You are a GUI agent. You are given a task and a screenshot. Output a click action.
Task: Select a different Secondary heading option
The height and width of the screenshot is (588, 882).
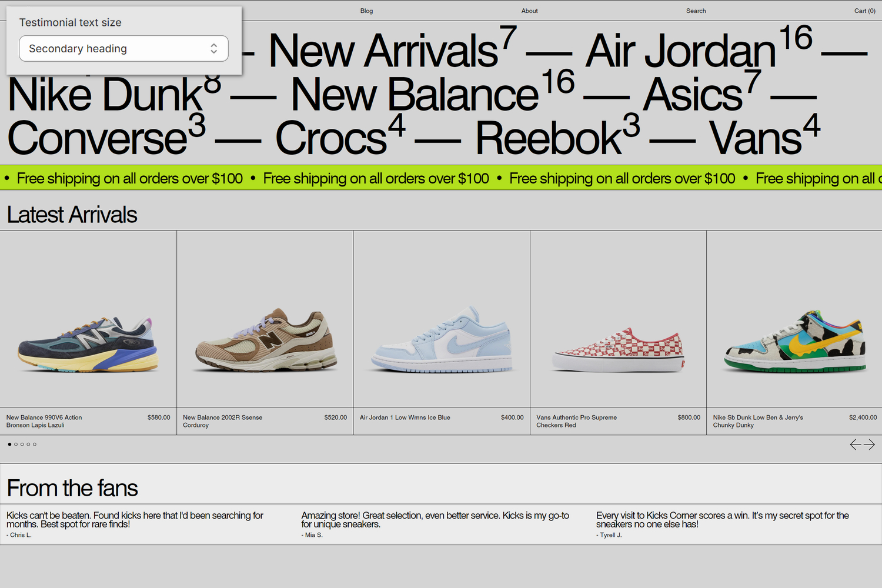(x=123, y=48)
